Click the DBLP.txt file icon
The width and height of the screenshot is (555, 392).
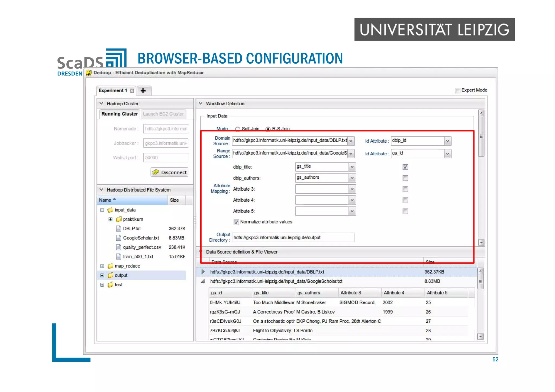[118, 228]
